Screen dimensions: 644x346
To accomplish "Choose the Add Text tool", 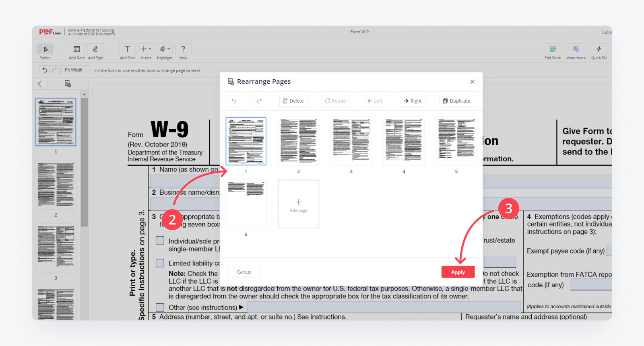I will point(127,49).
